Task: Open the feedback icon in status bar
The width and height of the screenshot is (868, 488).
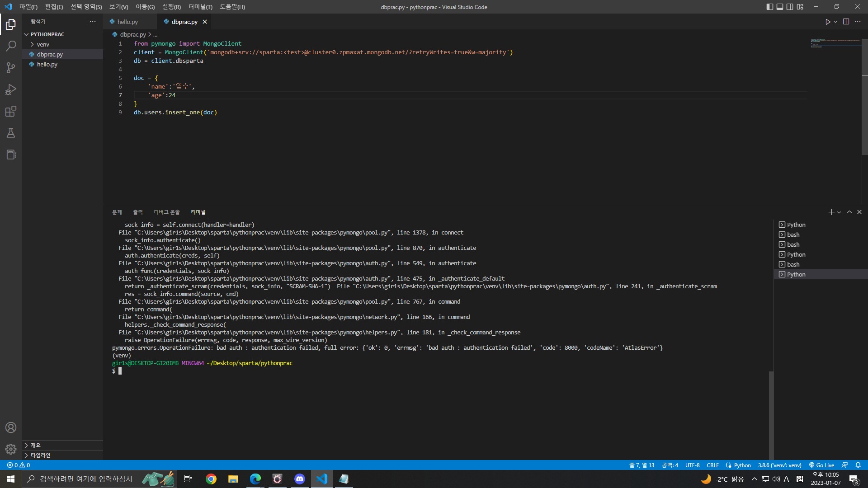Action: point(844,465)
